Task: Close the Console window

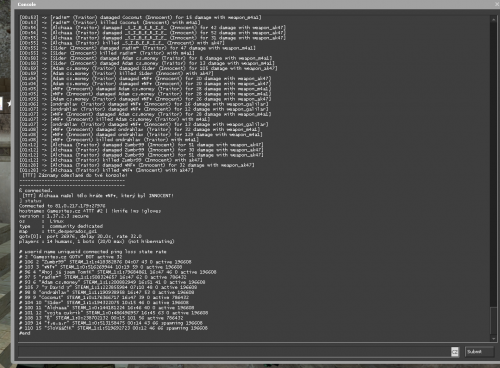Action: click(x=497, y=4)
